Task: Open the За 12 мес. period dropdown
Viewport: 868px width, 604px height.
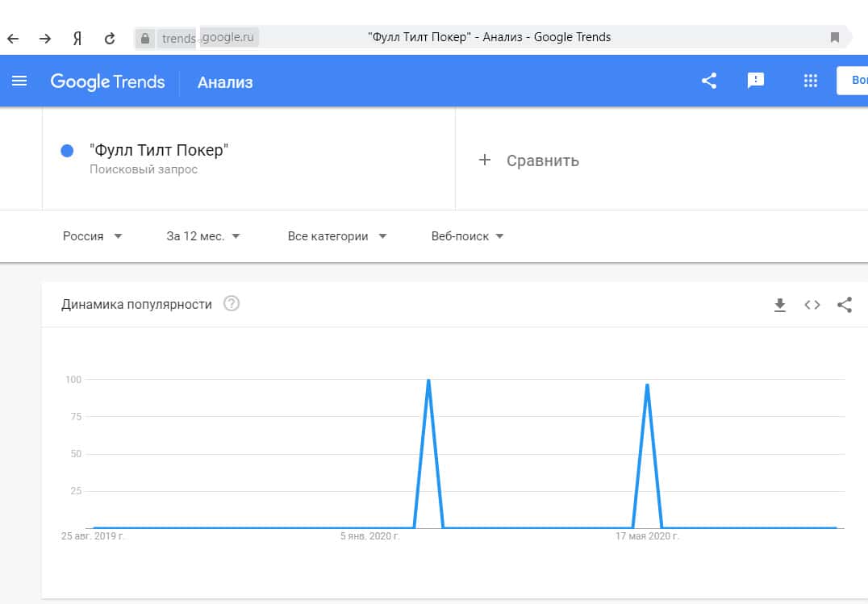Action: [203, 236]
